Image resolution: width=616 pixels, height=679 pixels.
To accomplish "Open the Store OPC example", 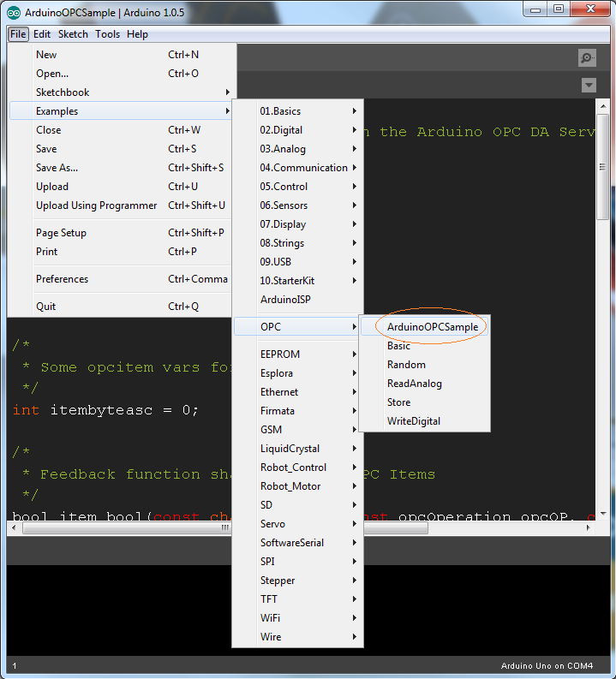I will point(425,402).
